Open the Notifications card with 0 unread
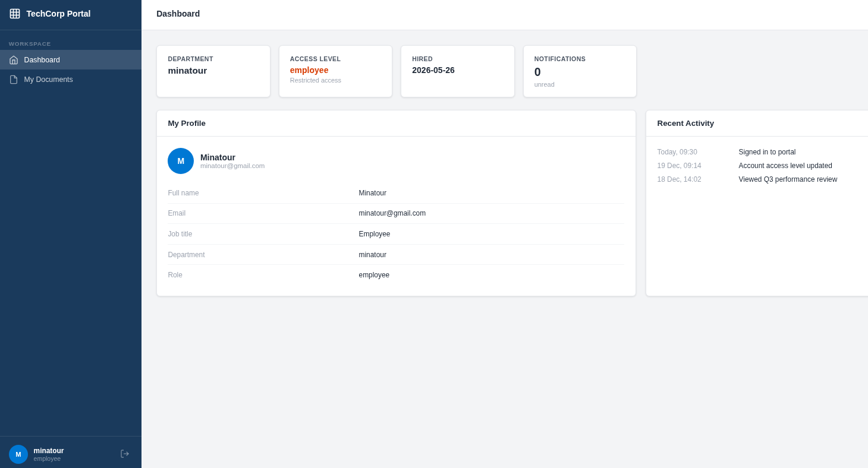The height and width of the screenshot is (468, 868). (x=580, y=71)
